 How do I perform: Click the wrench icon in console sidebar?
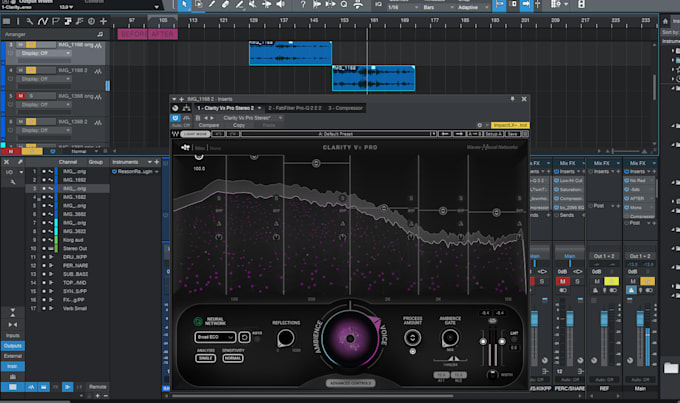point(13,182)
